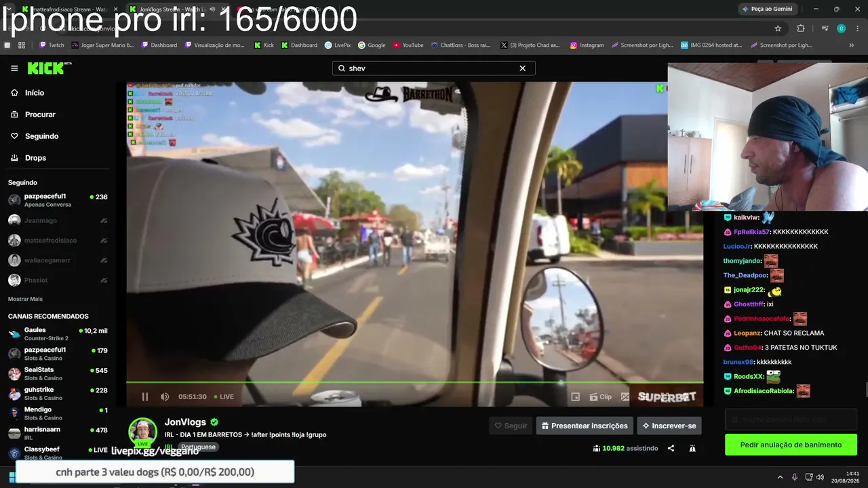The height and width of the screenshot is (488, 868).
Task: Click Gutho04 username in chat
Action: coord(747,348)
